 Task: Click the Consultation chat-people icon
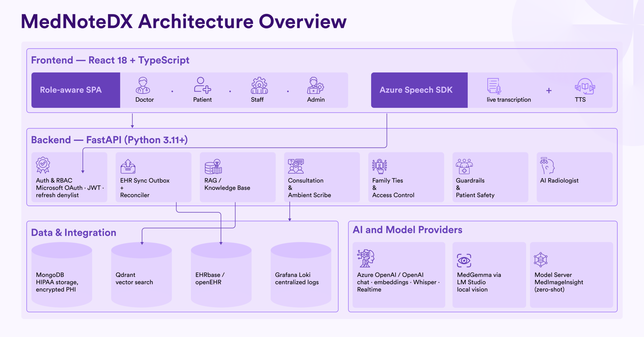tap(296, 166)
